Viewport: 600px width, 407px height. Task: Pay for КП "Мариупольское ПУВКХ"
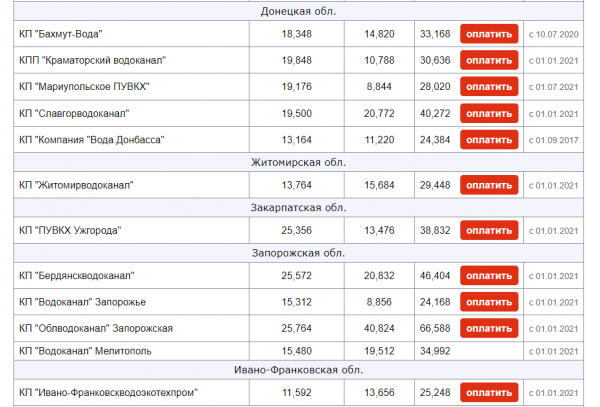coord(489,87)
